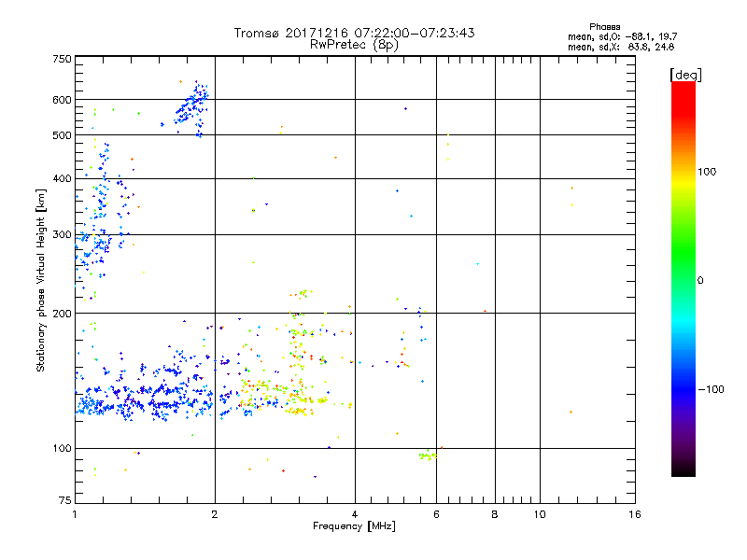The image size is (747, 560).
Task: Click the 'Stationary phase Virtual Height [km]' axis title
Action: pos(41,280)
